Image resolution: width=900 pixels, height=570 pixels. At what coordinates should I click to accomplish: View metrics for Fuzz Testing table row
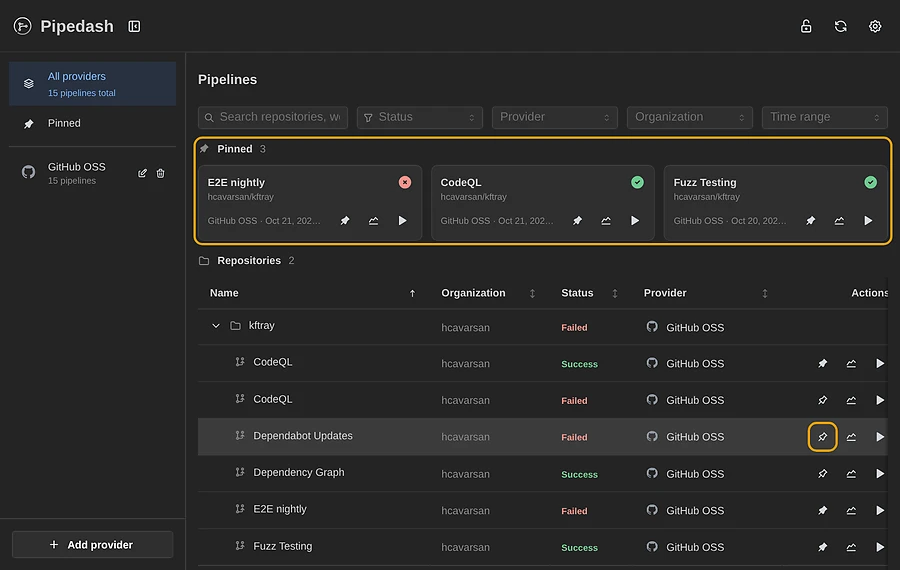click(x=851, y=547)
